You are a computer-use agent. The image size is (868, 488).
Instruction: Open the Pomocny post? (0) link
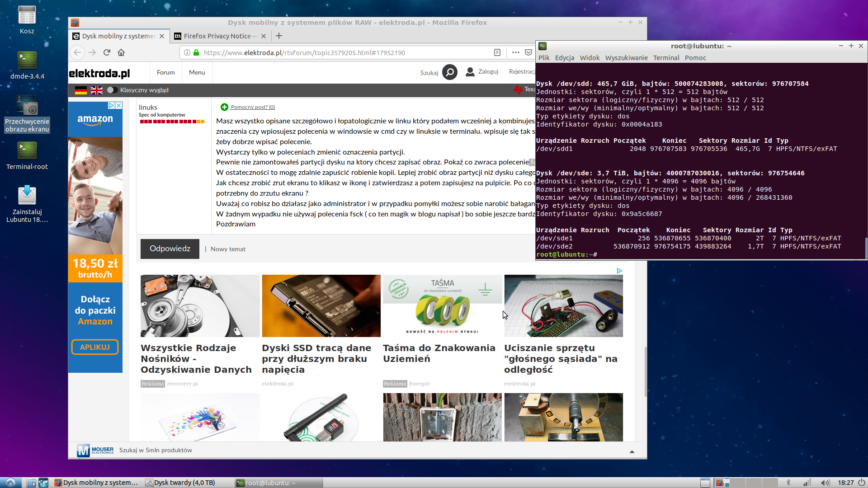[253, 107]
